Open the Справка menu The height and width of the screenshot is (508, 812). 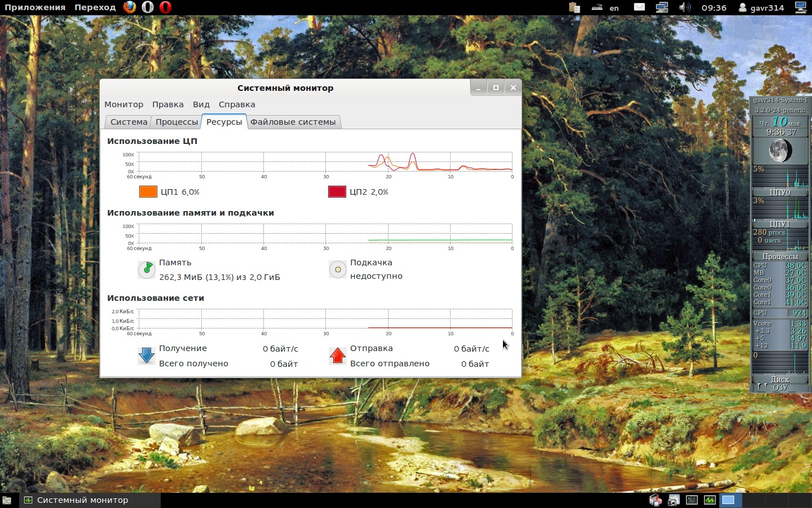click(237, 104)
